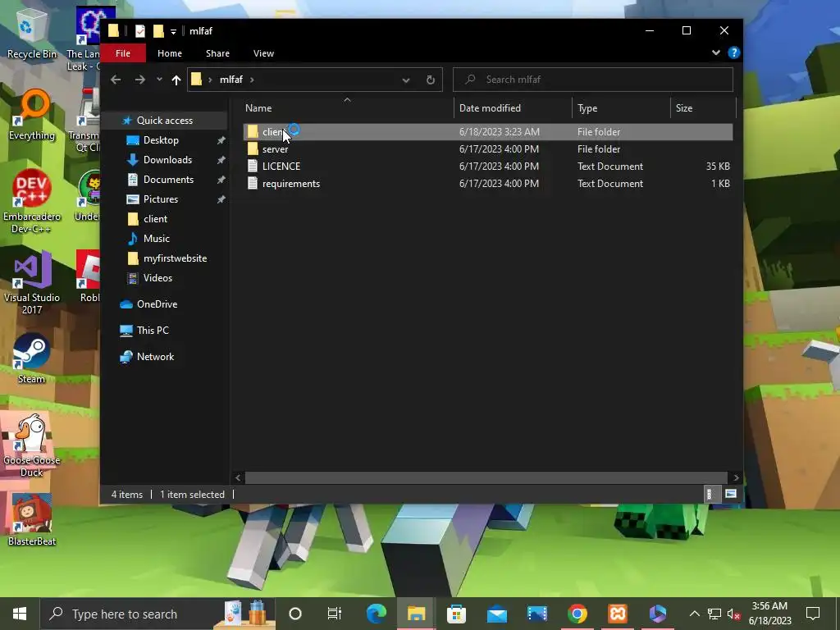This screenshot has height=630, width=840.
Task: Open Task View from taskbar
Action: (335, 614)
